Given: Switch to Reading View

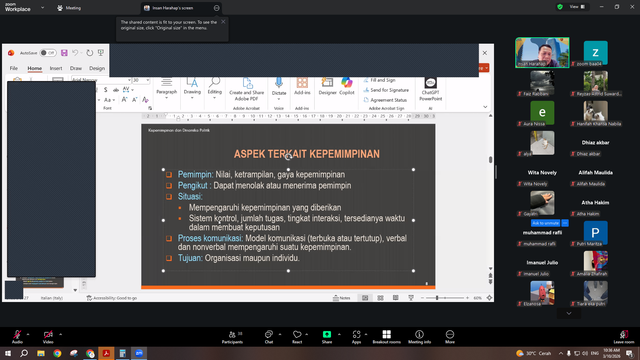Looking at the screenshot, I should 396,298.
